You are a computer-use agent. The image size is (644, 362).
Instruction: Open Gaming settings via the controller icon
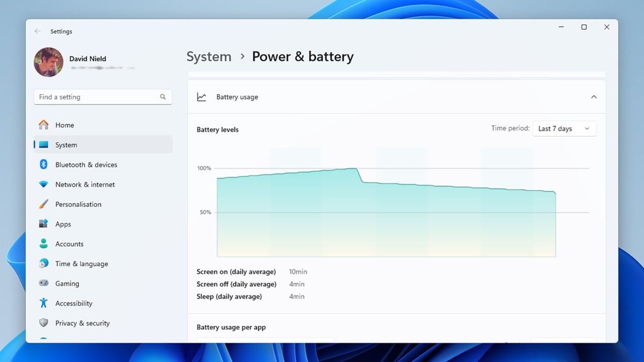point(44,283)
